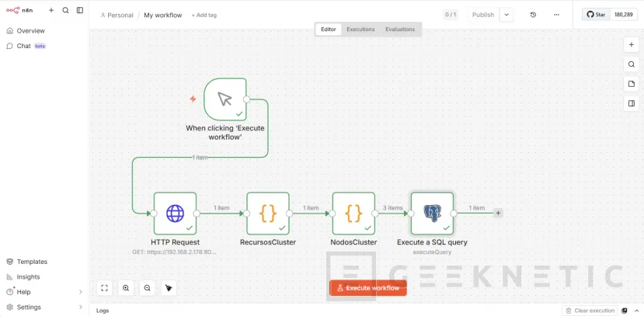Viewport: 644px width, 316px height.
Task: Add a node with the canvas plus button
Action: click(631, 45)
